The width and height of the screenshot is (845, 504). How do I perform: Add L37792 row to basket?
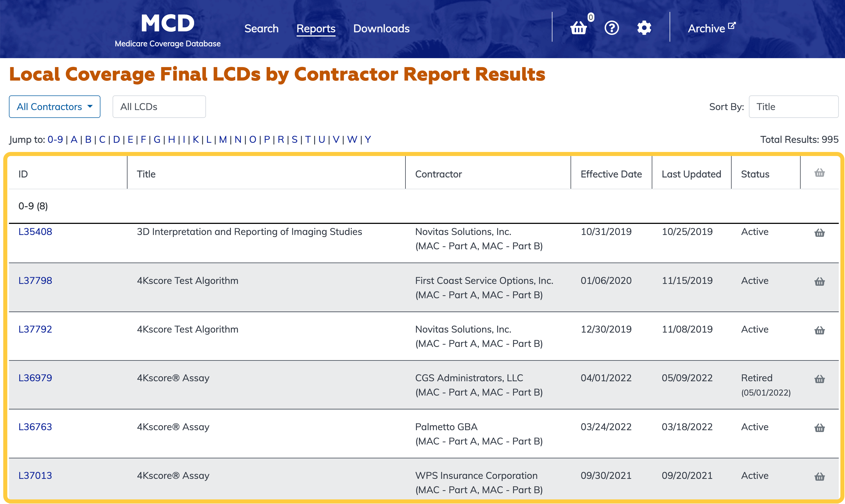point(820,330)
